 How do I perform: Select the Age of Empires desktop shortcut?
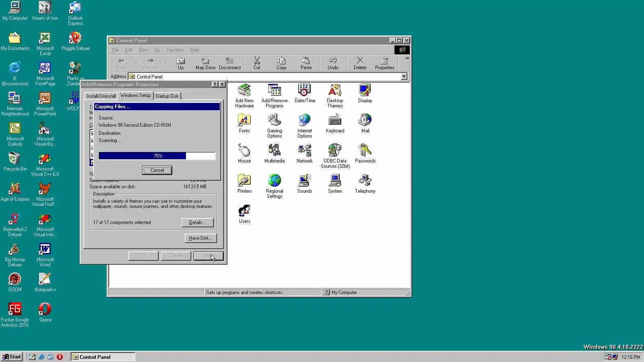tap(15, 192)
